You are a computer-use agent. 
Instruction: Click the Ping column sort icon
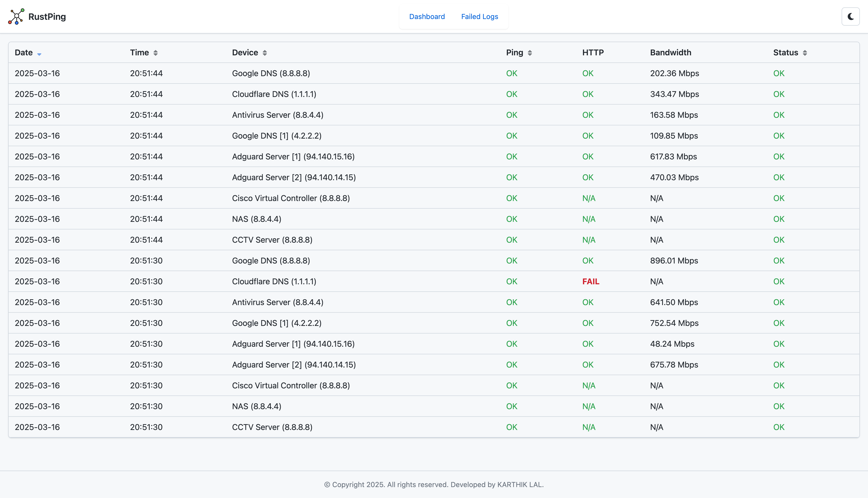530,53
